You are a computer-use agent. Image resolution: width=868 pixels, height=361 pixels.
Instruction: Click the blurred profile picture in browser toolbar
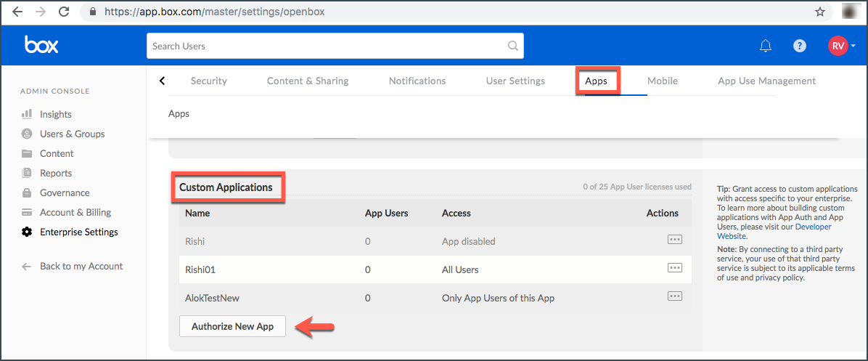pyautogui.click(x=851, y=12)
